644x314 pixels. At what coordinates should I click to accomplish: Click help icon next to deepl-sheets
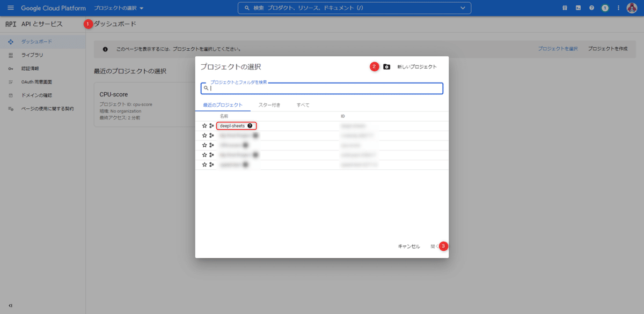(x=250, y=126)
